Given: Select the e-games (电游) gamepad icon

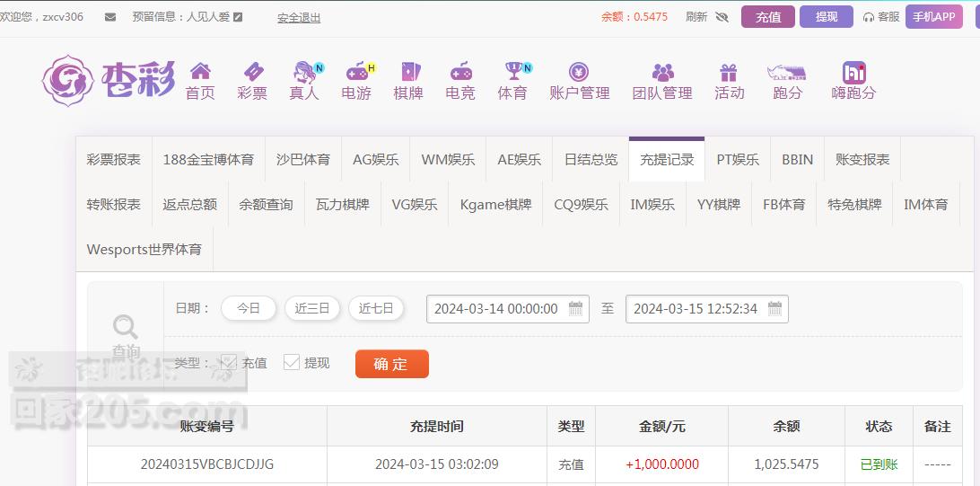Looking at the screenshot, I should point(357,72).
